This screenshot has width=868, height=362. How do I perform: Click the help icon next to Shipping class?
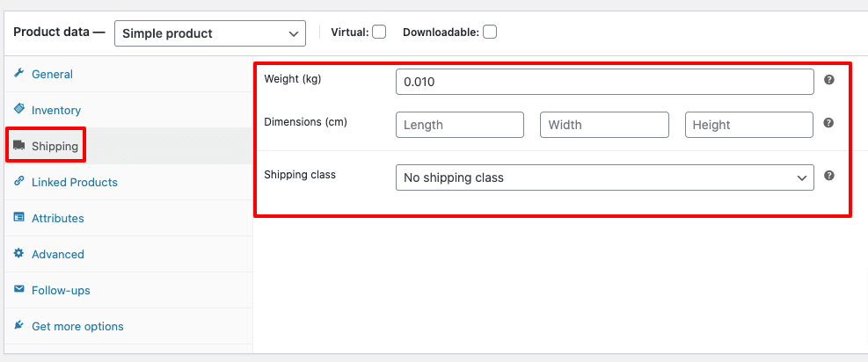[828, 176]
